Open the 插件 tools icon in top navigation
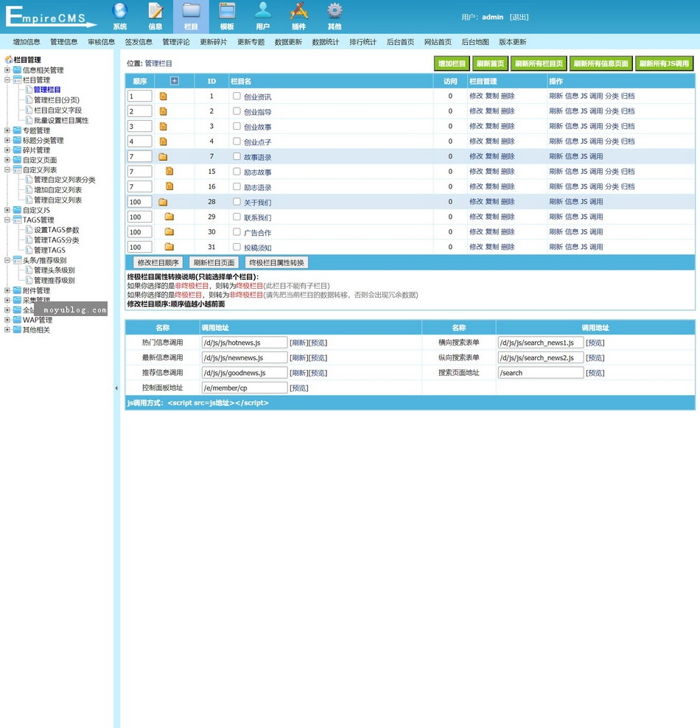 coord(298,10)
